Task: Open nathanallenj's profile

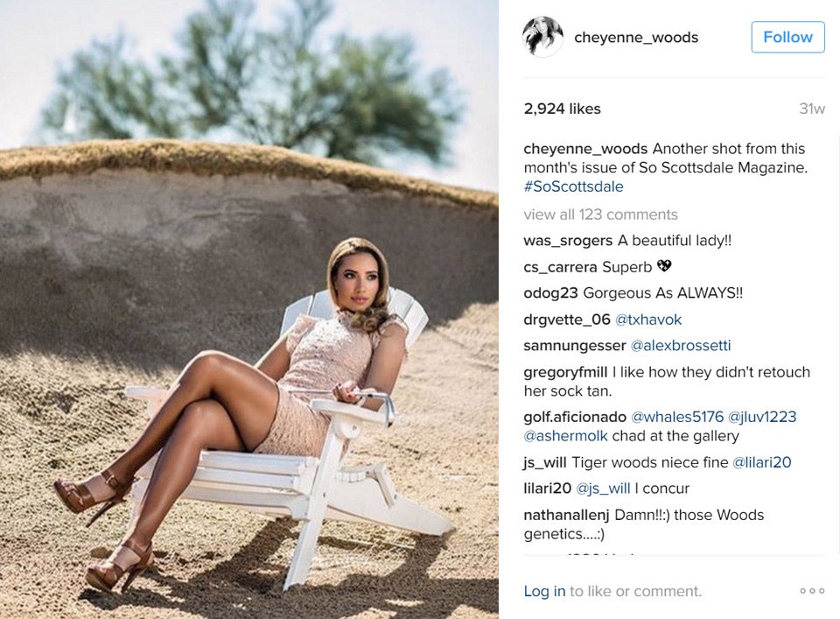Action: tap(566, 515)
